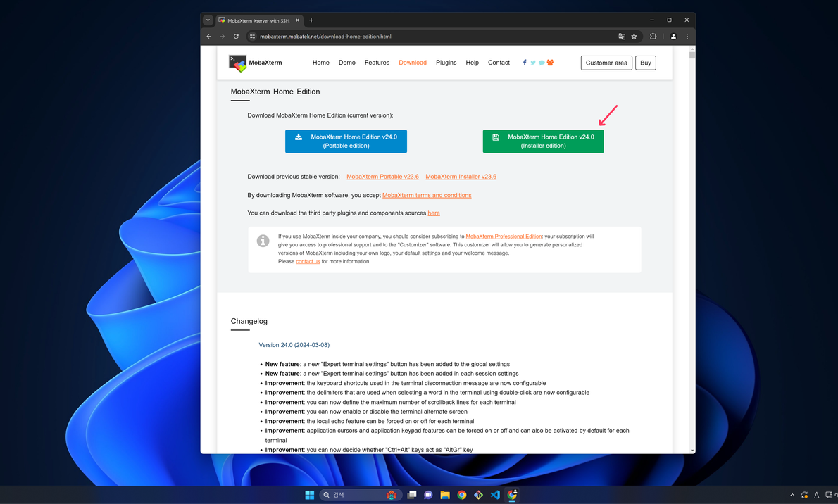The image size is (838, 504).
Task: Click the Customer area button
Action: point(606,63)
